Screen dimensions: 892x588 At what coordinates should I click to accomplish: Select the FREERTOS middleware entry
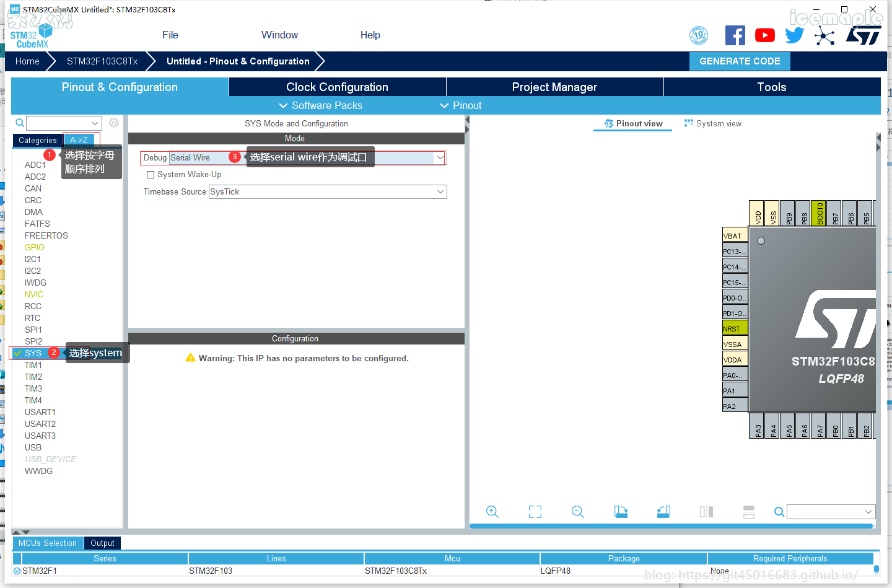46,235
